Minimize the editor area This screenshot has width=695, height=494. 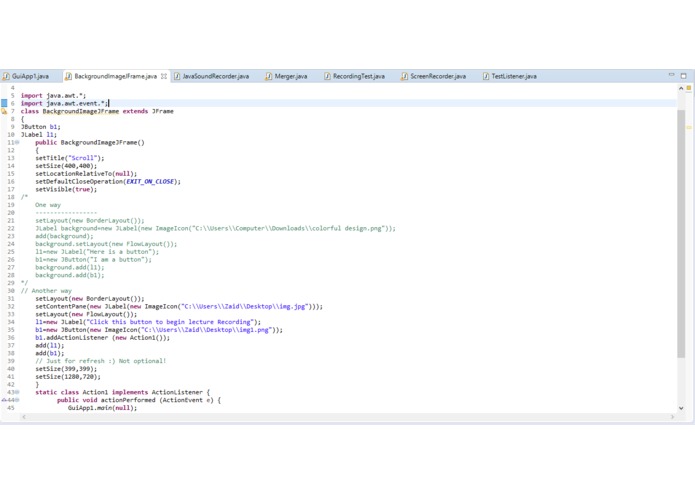pos(672,75)
